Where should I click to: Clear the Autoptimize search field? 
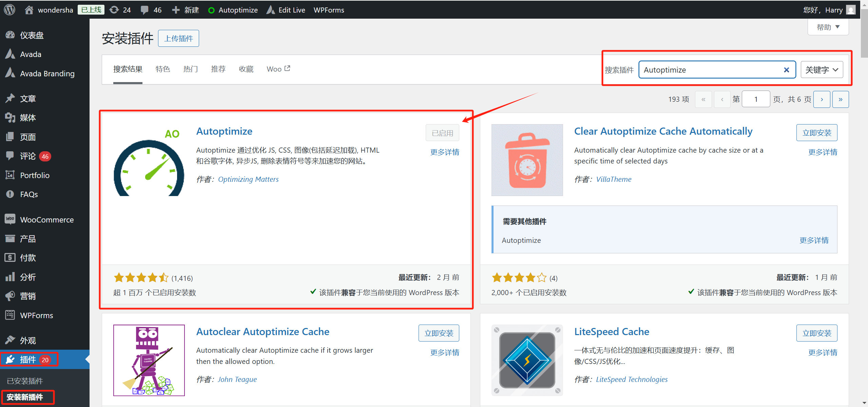(x=786, y=70)
